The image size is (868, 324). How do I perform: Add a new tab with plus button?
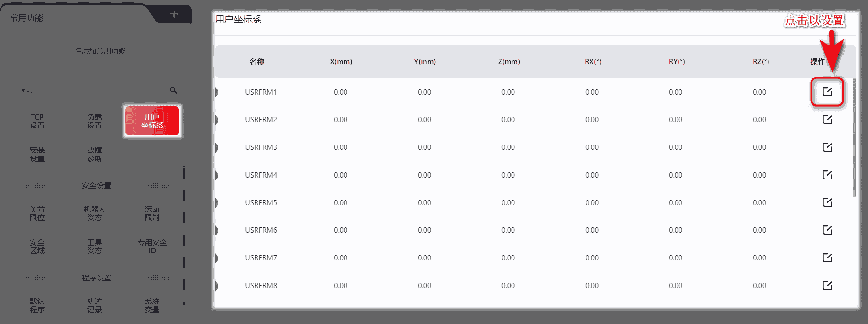coord(174,14)
